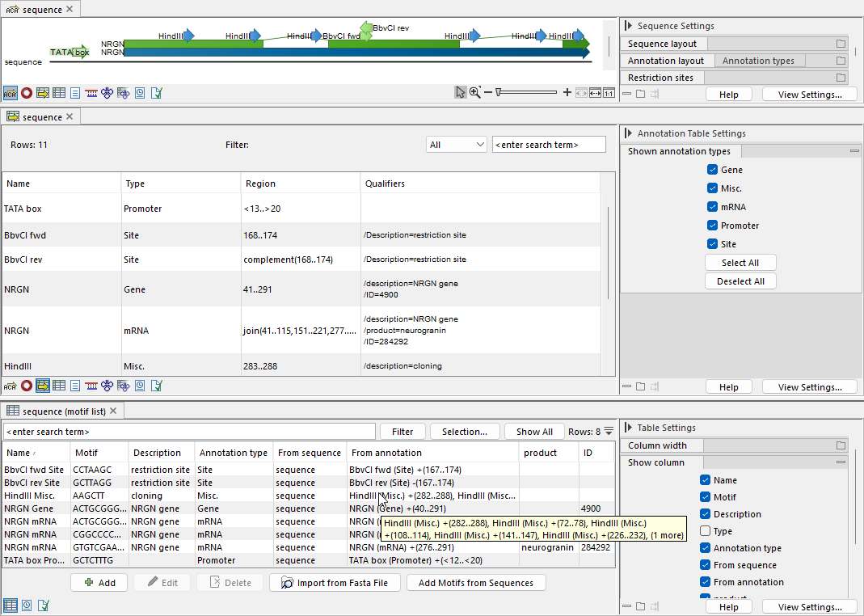This screenshot has width=864, height=616.
Task: Open the rows filter menu icon next to Rows: 8
Action: click(609, 432)
